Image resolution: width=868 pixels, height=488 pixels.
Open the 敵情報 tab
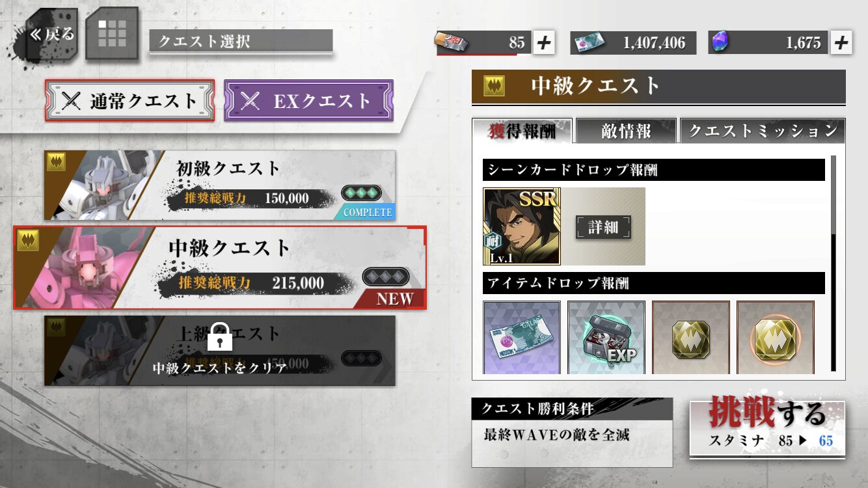point(626,131)
